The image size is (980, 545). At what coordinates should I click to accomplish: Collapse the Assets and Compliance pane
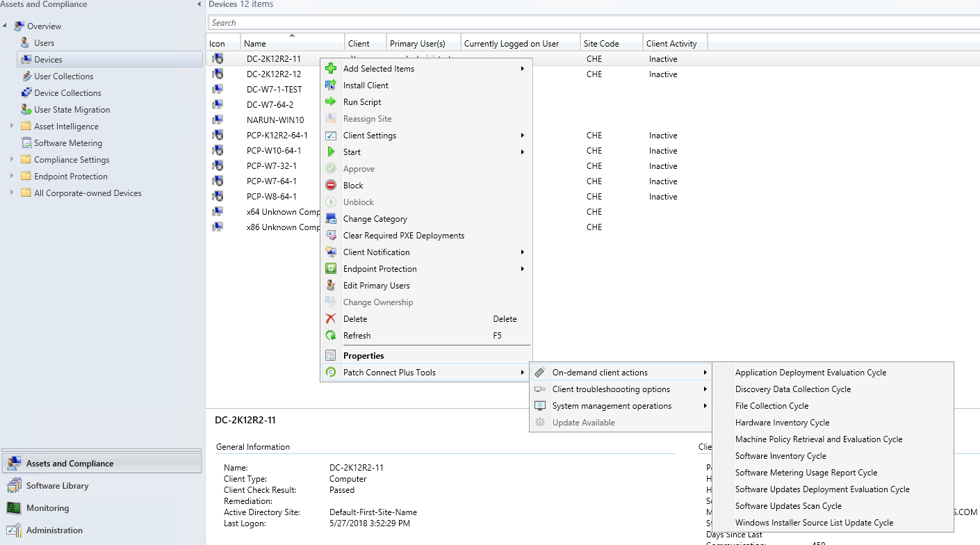click(199, 5)
